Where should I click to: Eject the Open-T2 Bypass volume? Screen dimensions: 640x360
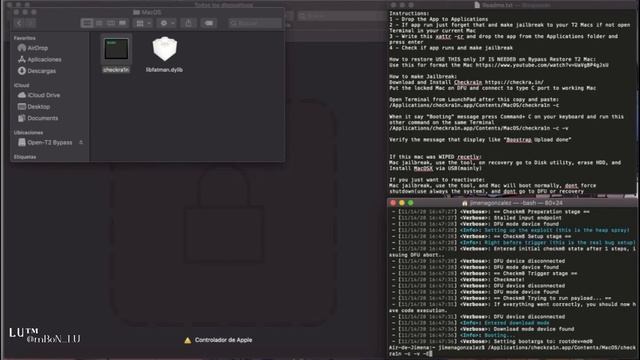pyautogui.click(x=81, y=142)
